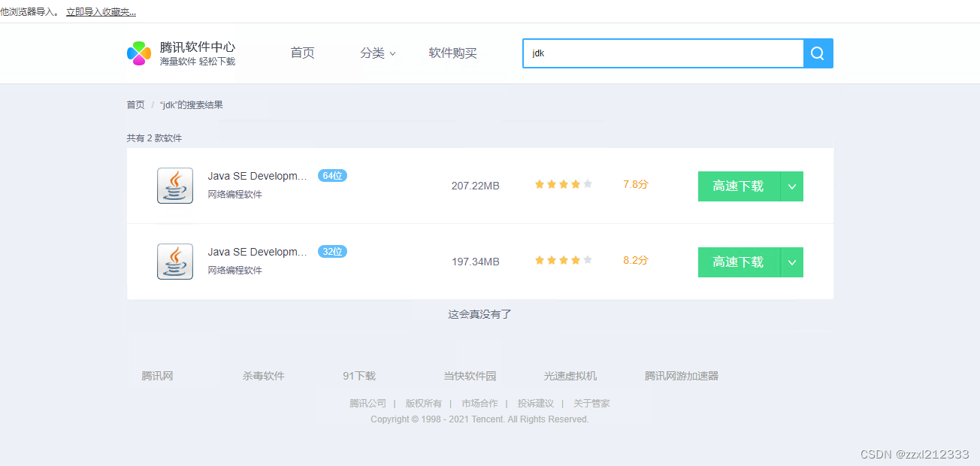980x466 pixels.
Task: Click the star rating beside 8.2分
Action: (x=564, y=260)
